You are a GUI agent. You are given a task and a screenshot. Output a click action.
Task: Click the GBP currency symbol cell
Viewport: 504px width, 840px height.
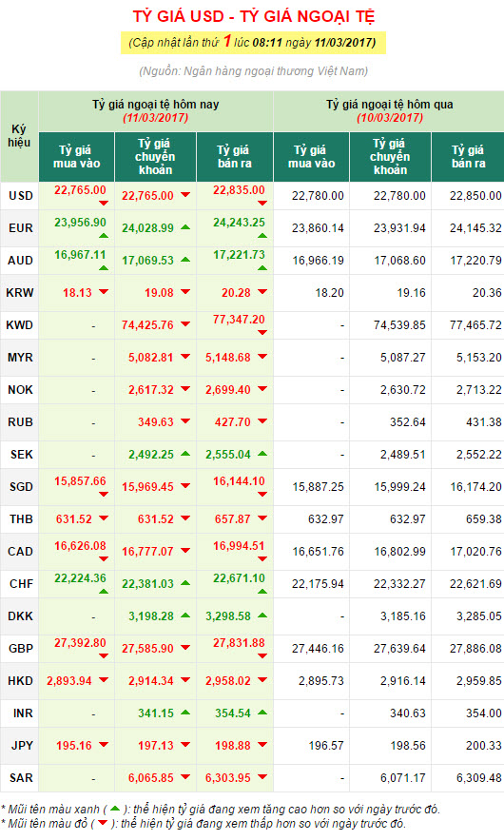[x=20, y=649]
